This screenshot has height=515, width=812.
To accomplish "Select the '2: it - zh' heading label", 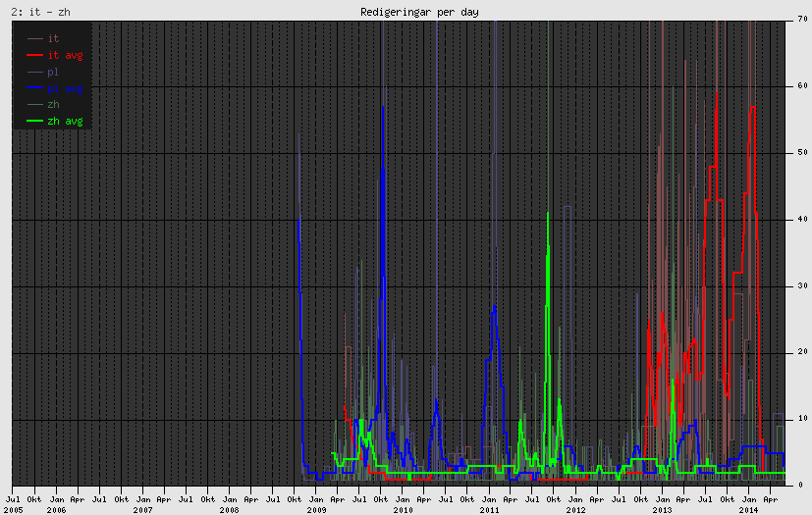I will tap(41, 12).
